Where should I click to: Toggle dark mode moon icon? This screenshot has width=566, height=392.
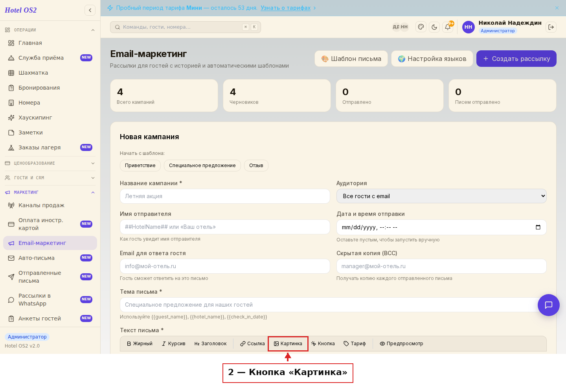(434, 27)
